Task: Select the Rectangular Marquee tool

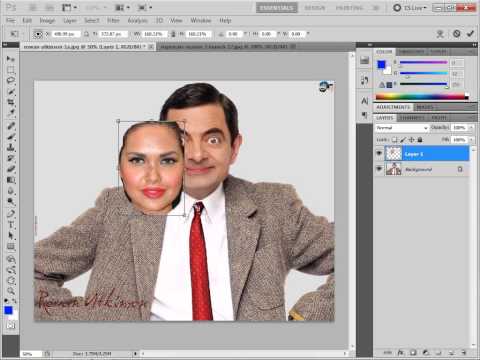Action: [x=11, y=70]
